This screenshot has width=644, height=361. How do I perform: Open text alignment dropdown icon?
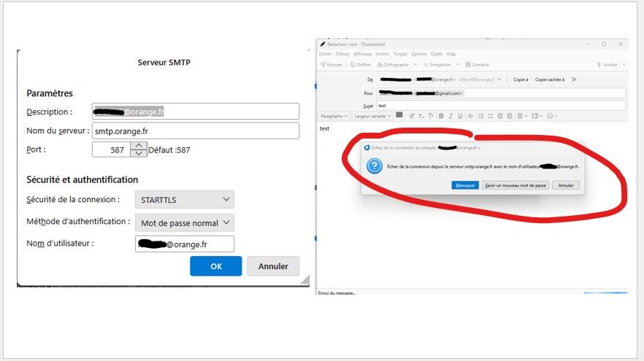522,116
